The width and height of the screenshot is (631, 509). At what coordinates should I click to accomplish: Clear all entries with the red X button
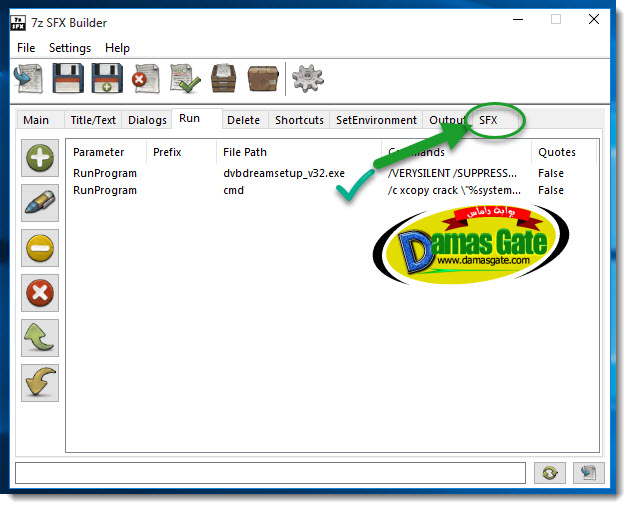tap(40, 293)
